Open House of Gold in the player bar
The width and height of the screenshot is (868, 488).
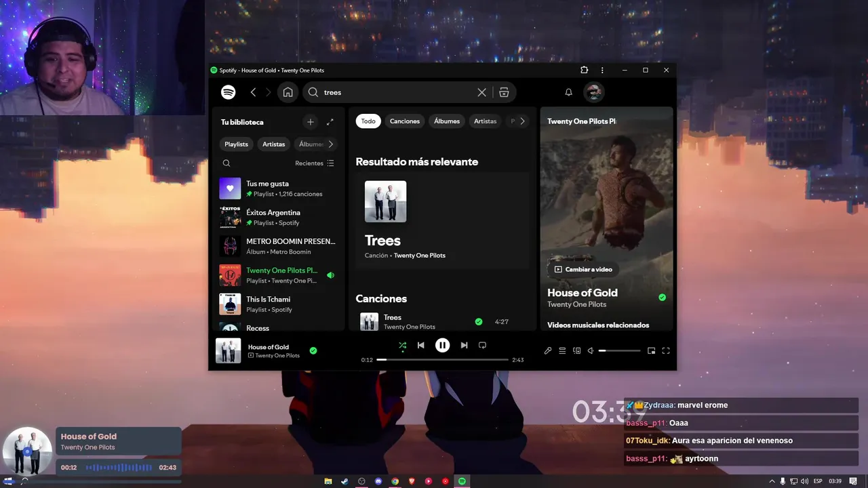pyautogui.click(x=269, y=347)
